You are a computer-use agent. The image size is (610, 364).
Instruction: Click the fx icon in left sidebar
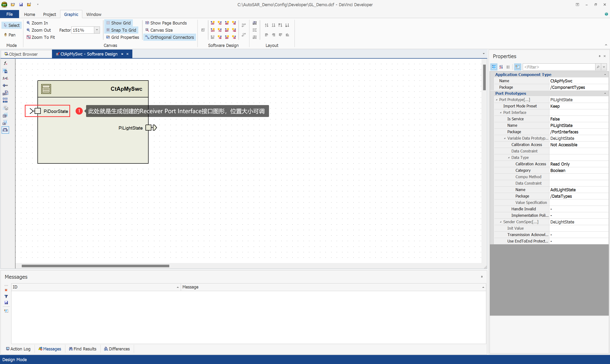click(5, 63)
